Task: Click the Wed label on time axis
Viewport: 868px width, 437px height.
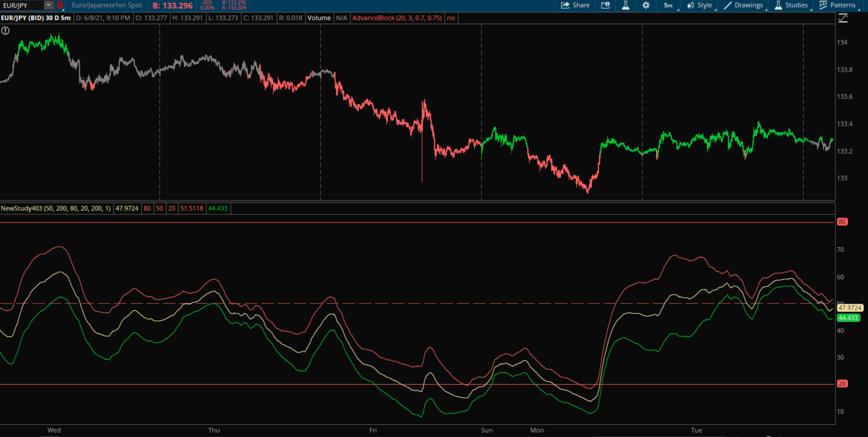Action: 54,430
